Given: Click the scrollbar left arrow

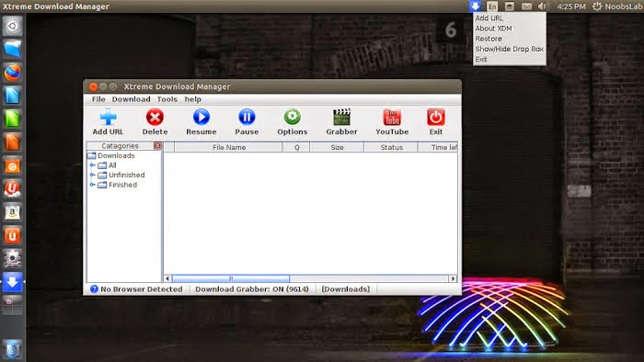Looking at the screenshot, I should (x=167, y=278).
